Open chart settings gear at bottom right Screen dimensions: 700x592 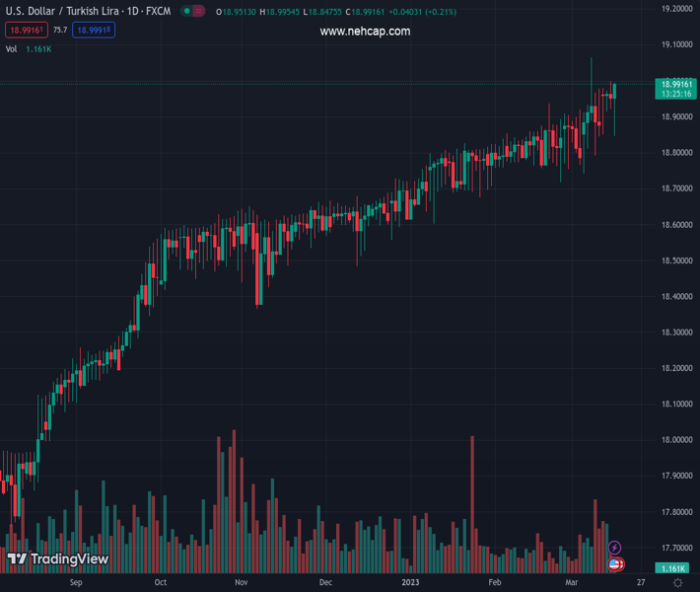coord(677,583)
